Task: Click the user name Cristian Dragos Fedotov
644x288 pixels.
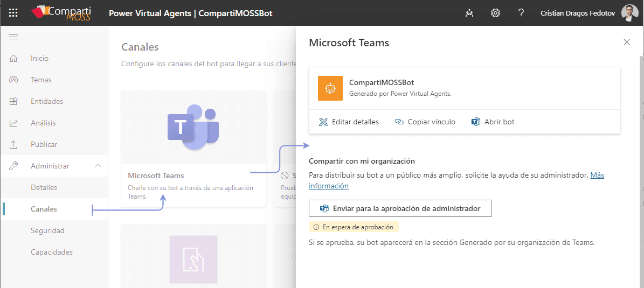Action: pyautogui.click(x=578, y=13)
